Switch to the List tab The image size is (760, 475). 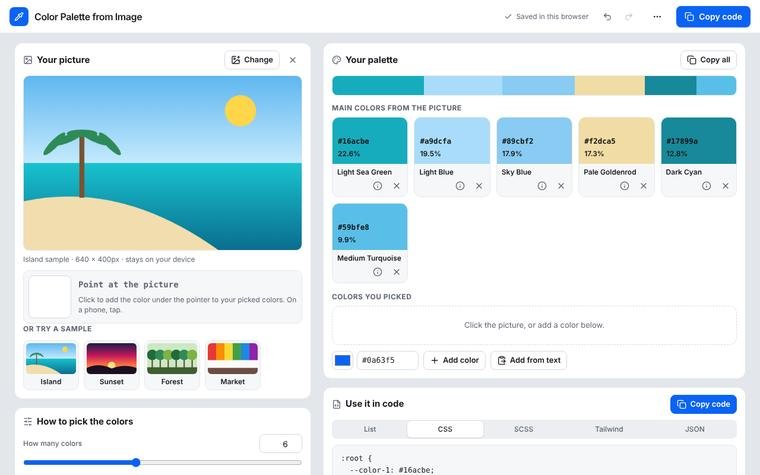coord(370,429)
